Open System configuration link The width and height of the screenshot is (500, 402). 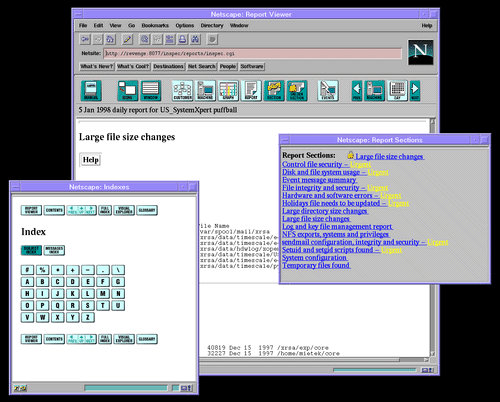pos(314,258)
